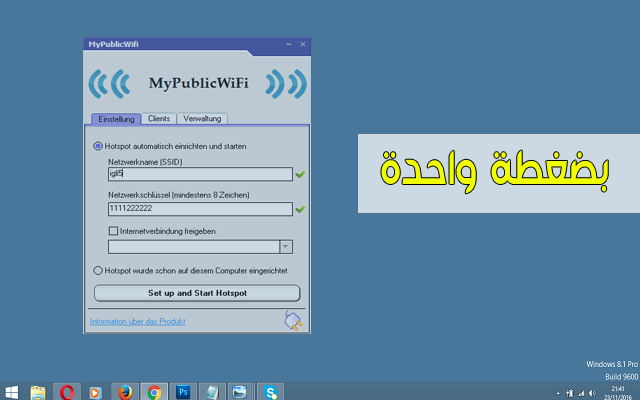Expand the internet connection dropdown arrow
The width and height of the screenshot is (640, 400).
coord(286,247)
